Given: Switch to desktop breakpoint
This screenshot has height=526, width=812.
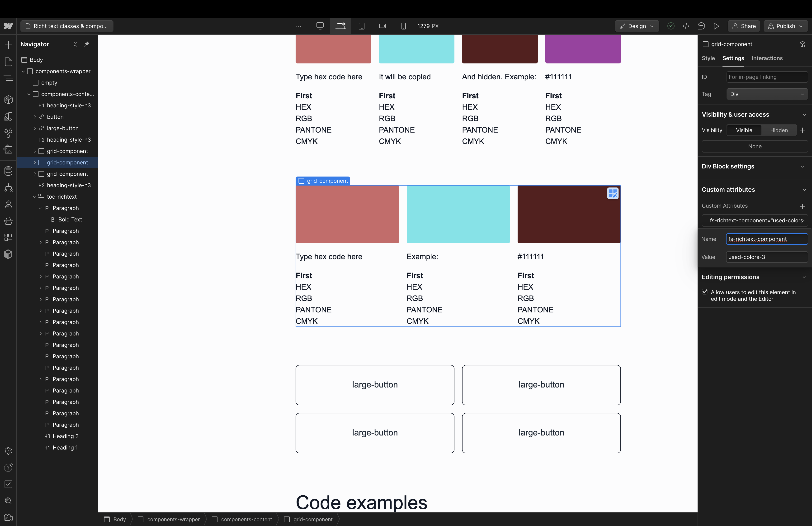Looking at the screenshot, I should click(320, 26).
